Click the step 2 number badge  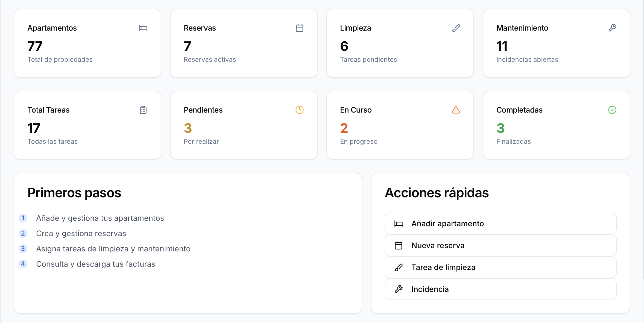(x=23, y=233)
